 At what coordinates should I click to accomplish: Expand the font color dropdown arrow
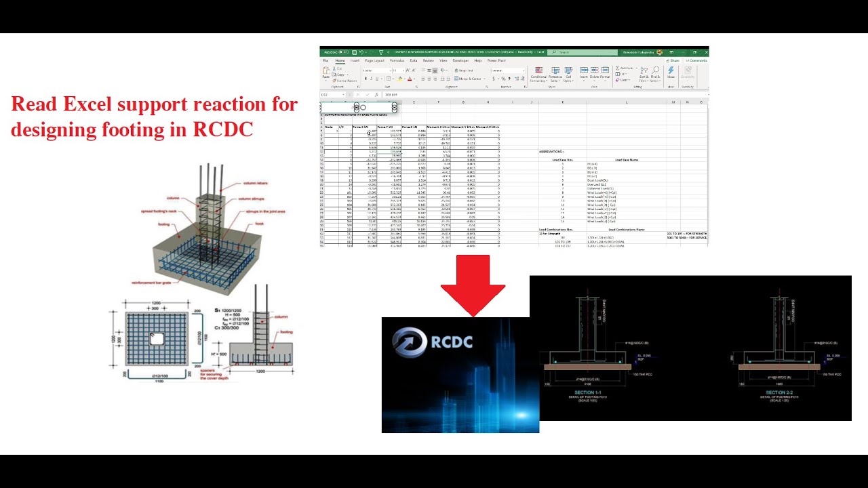[x=414, y=79]
